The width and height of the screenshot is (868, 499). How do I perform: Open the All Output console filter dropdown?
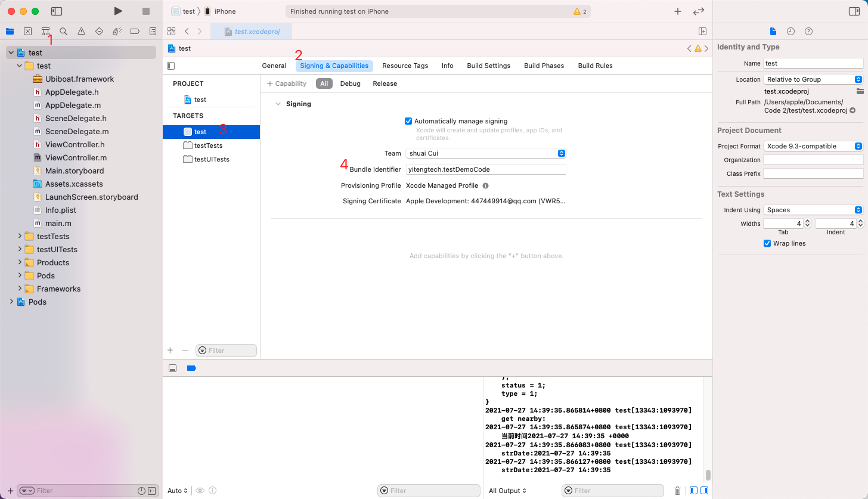(508, 491)
